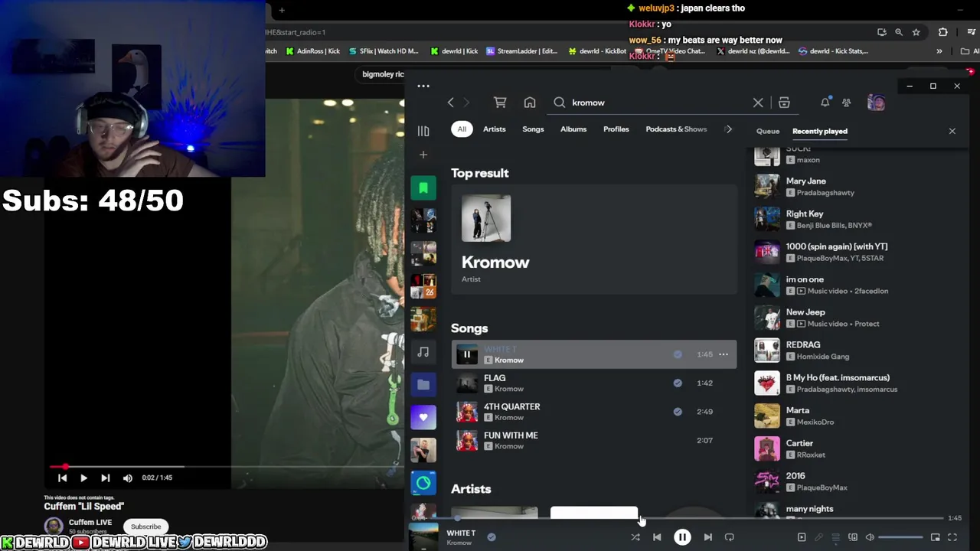
Task: Select the Recently played tab
Action: [820, 131]
